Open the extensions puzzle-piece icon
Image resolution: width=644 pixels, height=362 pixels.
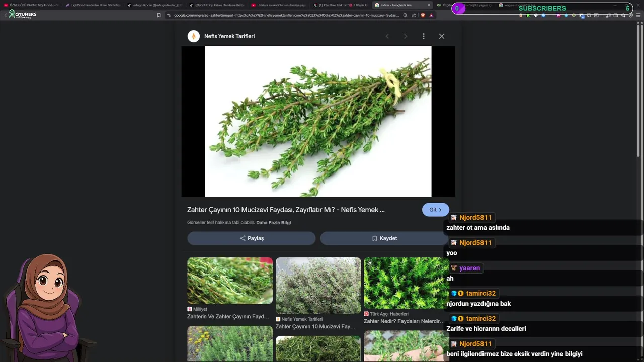[x=589, y=15]
